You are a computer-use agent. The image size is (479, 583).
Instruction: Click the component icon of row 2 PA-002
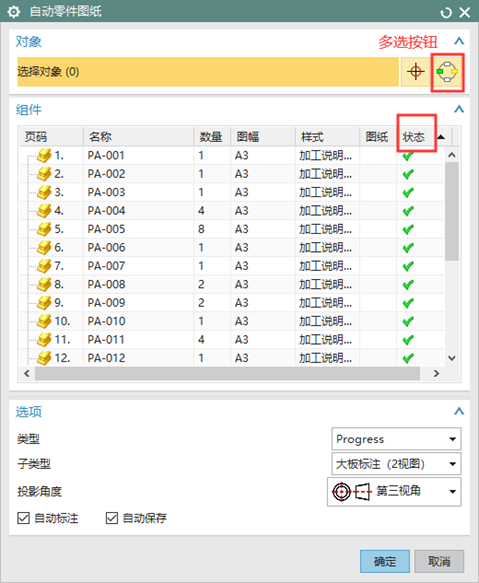pyautogui.click(x=44, y=174)
